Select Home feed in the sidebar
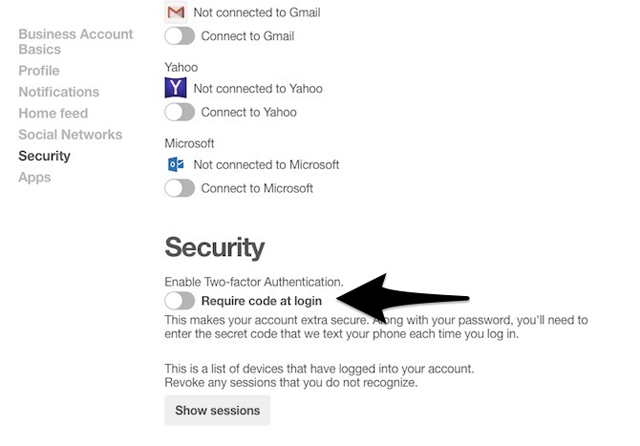 point(53,113)
